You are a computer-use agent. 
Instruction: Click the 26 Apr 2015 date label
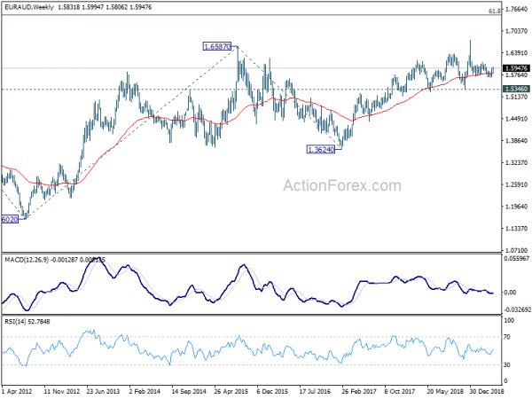pos(231,391)
